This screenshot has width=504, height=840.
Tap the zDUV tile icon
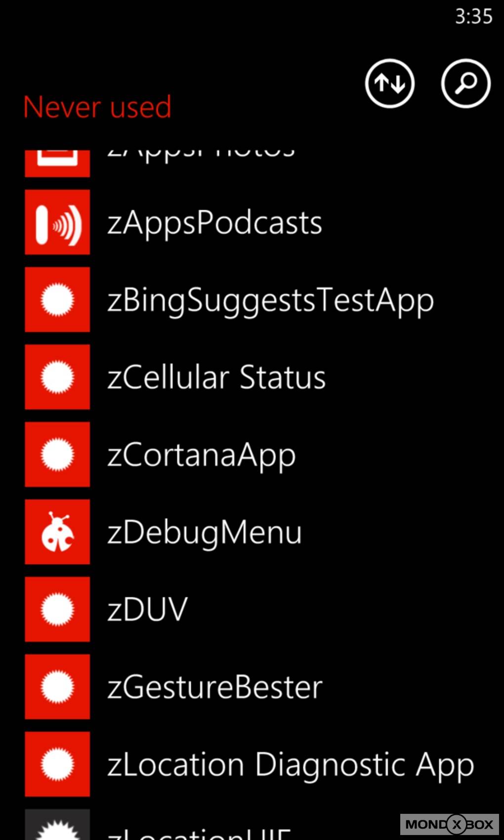[57, 609]
